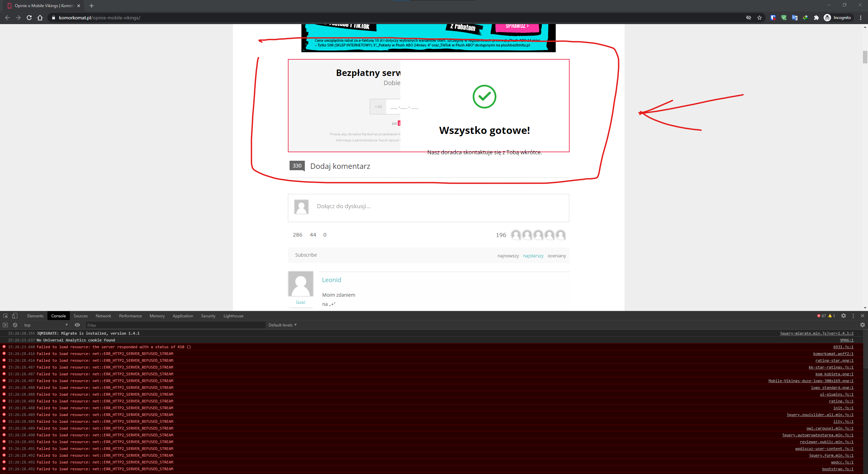
Task: Select the inspect element tool in DevTools
Action: tap(5, 316)
